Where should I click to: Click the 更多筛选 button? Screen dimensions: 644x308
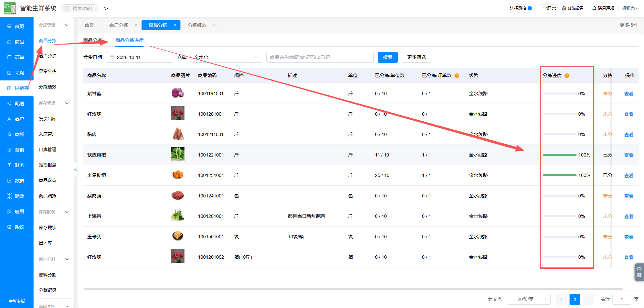click(x=417, y=57)
